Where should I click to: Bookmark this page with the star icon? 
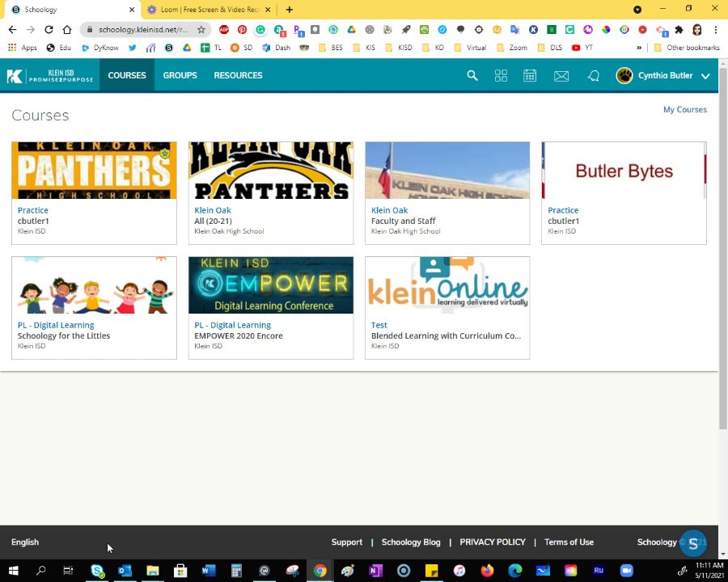[x=201, y=30]
